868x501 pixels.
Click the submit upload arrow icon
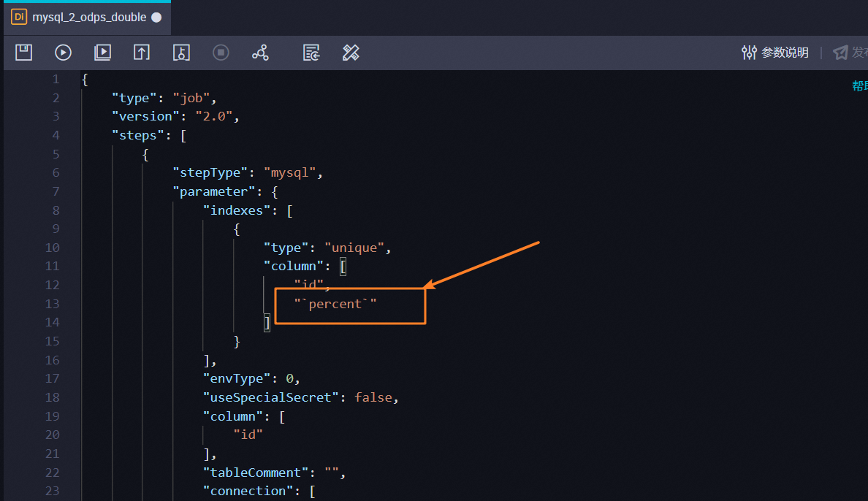tap(142, 53)
